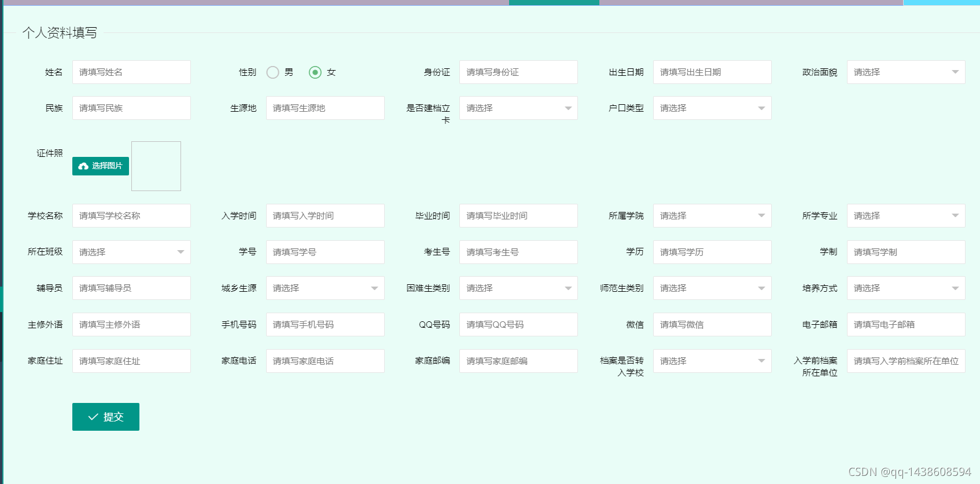
Task: Select the 男 gender radio button
Action: (272, 72)
